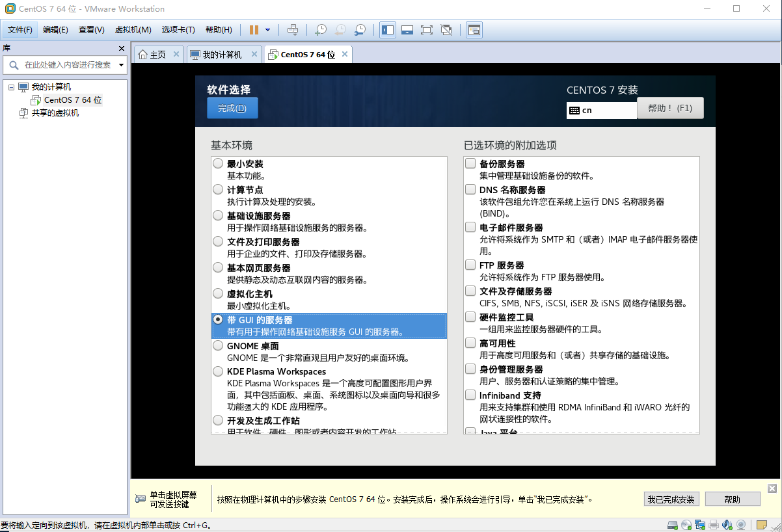Click the 完成(D) button
Image resolution: width=782 pixels, height=532 pixels.
[x=232, y=108]
